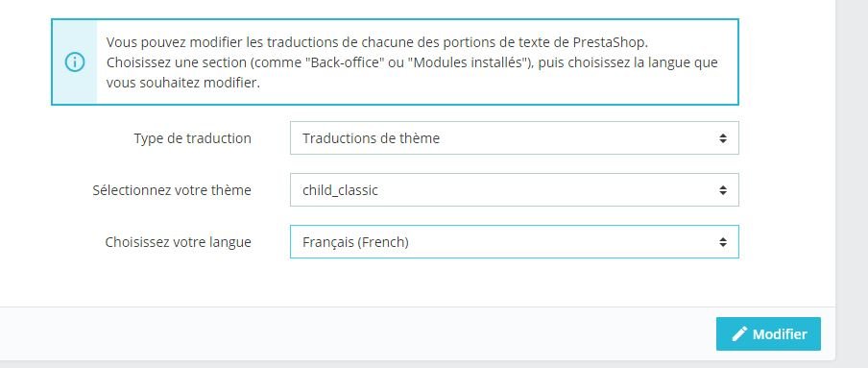Click the "Modules installés" phrase in info text

(469, 62)
